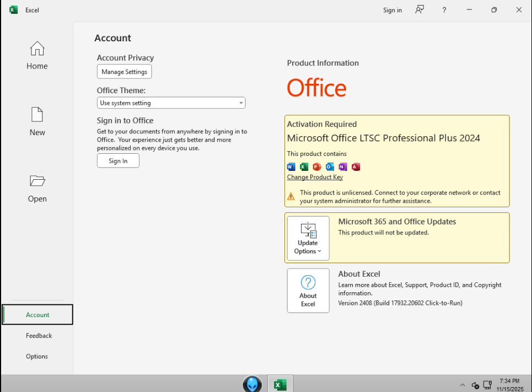Follow the Change Product Key link

(x=315, y=178)
